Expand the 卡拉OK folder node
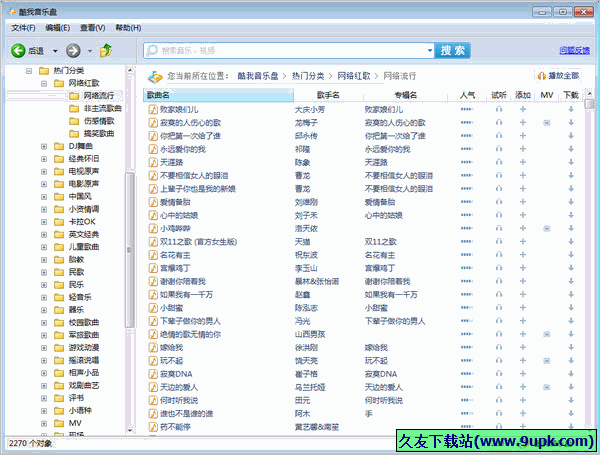This screenshot has width=600, height=455. pos(44,222)
